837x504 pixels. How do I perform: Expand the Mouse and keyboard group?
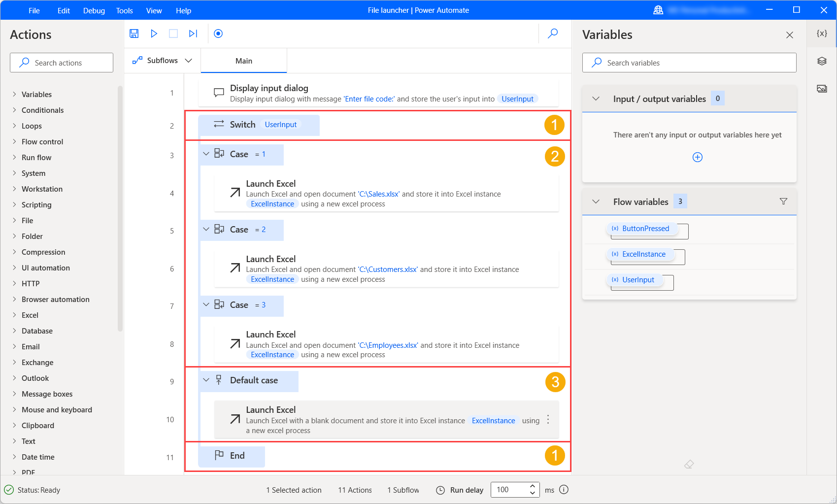coord(14,409)
